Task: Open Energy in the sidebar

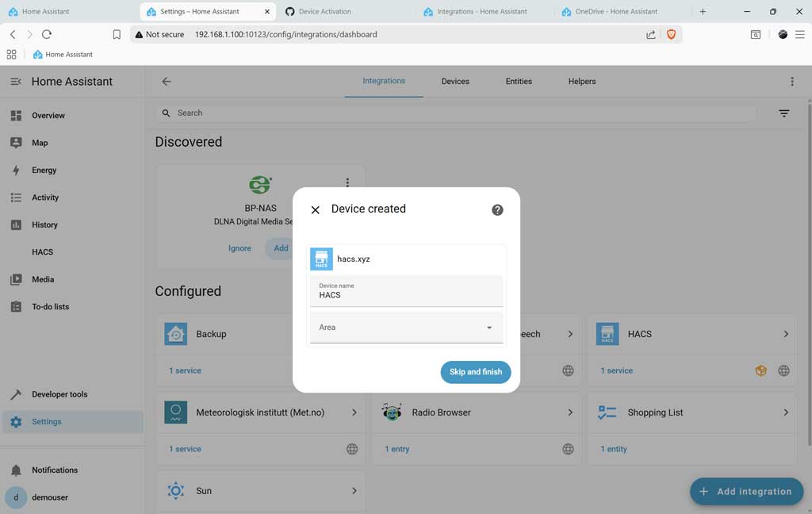Action: pyautogui.click(x=72, y=170)
